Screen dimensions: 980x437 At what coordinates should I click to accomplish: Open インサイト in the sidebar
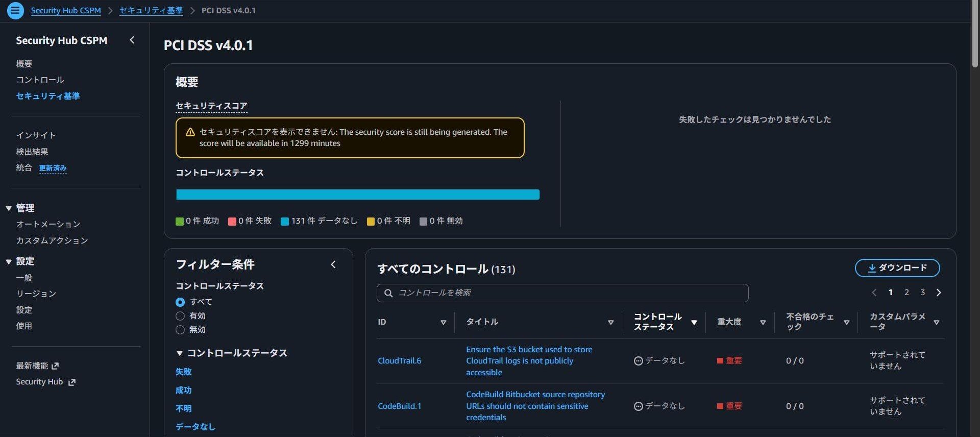(x=36, y=135)
